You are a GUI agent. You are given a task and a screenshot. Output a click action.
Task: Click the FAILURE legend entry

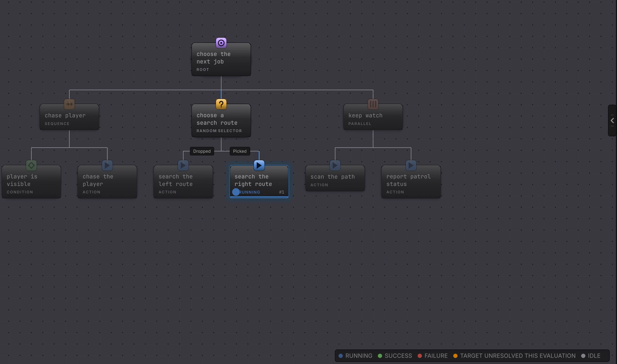point(433,356)
